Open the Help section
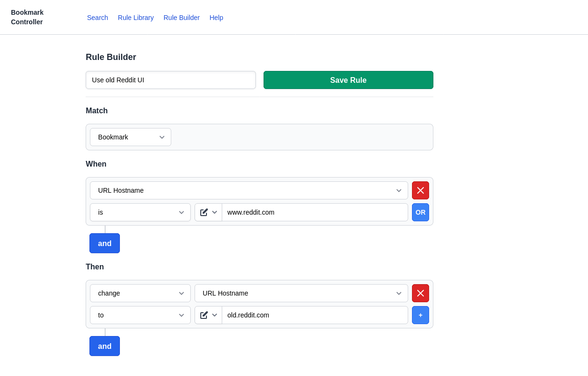This screenshot has height=376, width=588. pyautogui.click(x=216, y=18)
